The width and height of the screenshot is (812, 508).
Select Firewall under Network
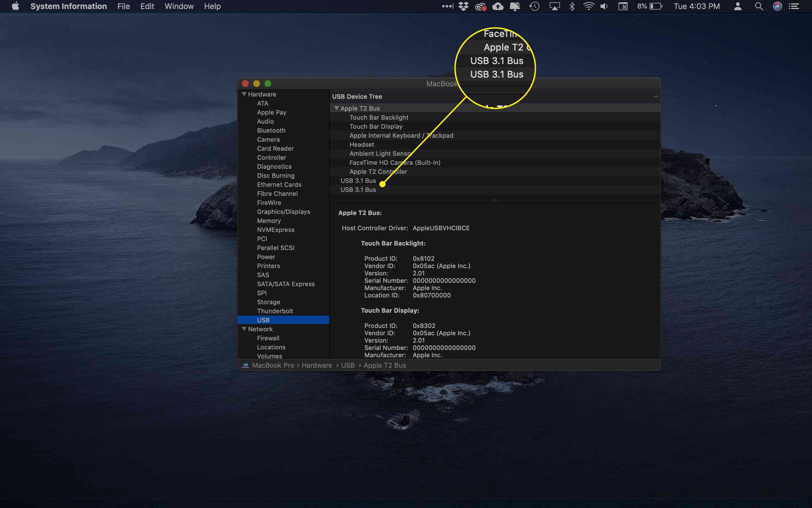click(268, 338)
